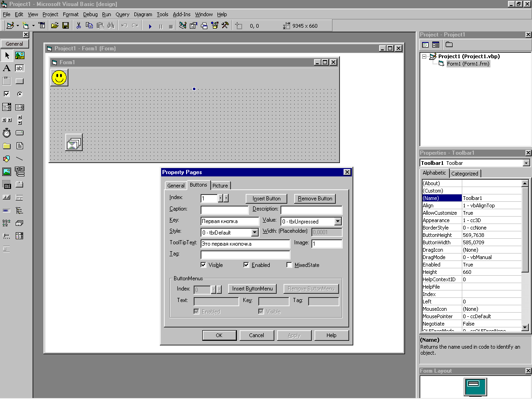Open the Add Form dropdown arrow
The height and width of the screenshot is (399, 532).
pos(33,25)
